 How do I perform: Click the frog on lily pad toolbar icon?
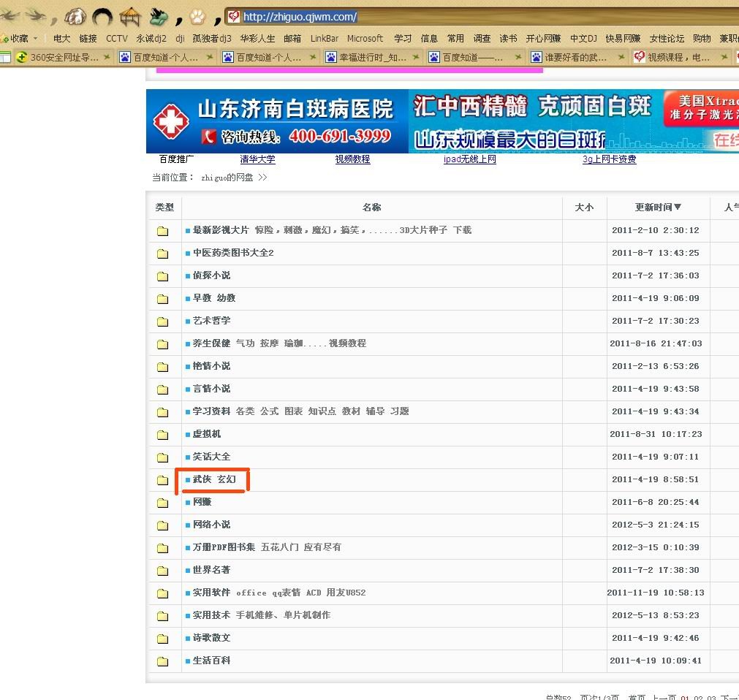pyautogui.click(x=159, y=15)
